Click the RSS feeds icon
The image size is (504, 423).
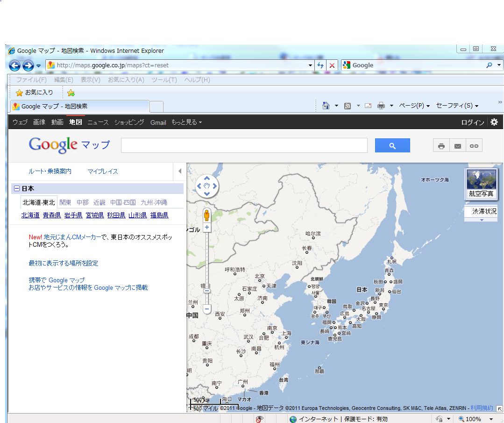(348, 106)
